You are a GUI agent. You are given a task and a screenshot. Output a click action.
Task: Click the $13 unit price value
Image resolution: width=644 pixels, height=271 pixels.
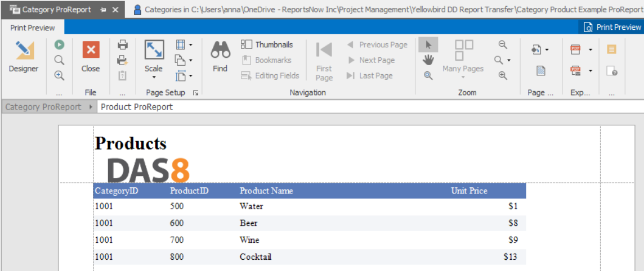(x=511, y=257)
